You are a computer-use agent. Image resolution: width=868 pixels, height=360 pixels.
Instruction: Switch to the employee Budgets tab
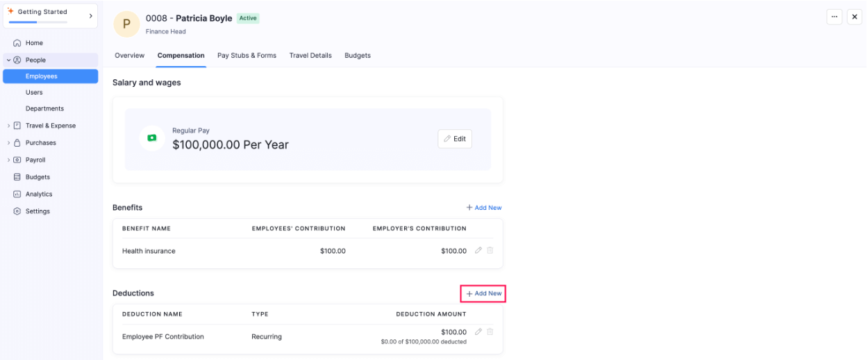coord(358,56)
